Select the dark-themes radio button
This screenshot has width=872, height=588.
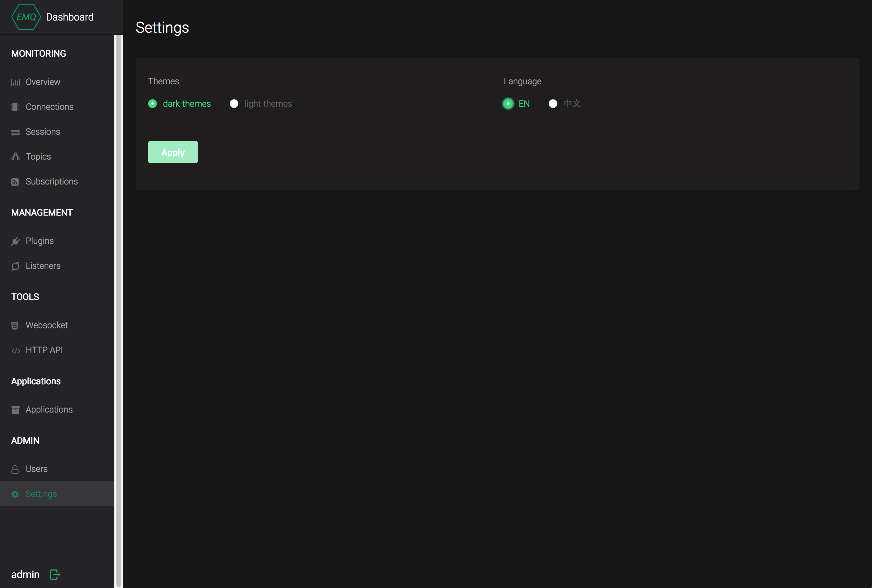[152, 103]
